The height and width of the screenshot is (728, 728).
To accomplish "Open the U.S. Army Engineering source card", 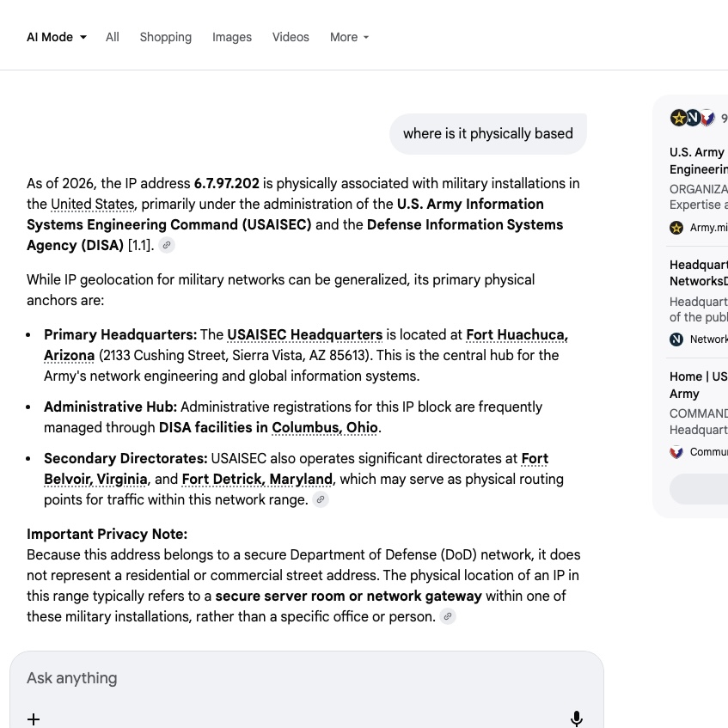I will [x=698, y=189].
